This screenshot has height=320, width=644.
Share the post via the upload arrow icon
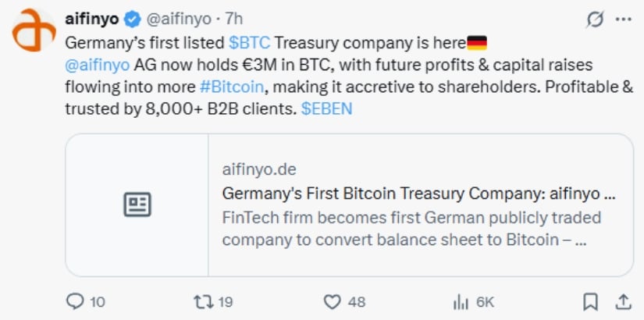623,301
